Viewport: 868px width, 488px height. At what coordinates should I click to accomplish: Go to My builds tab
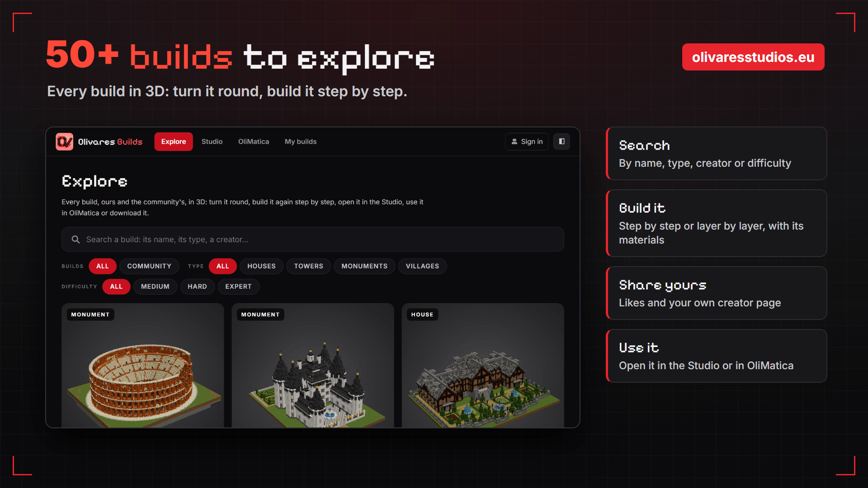(x=301, y=141)
